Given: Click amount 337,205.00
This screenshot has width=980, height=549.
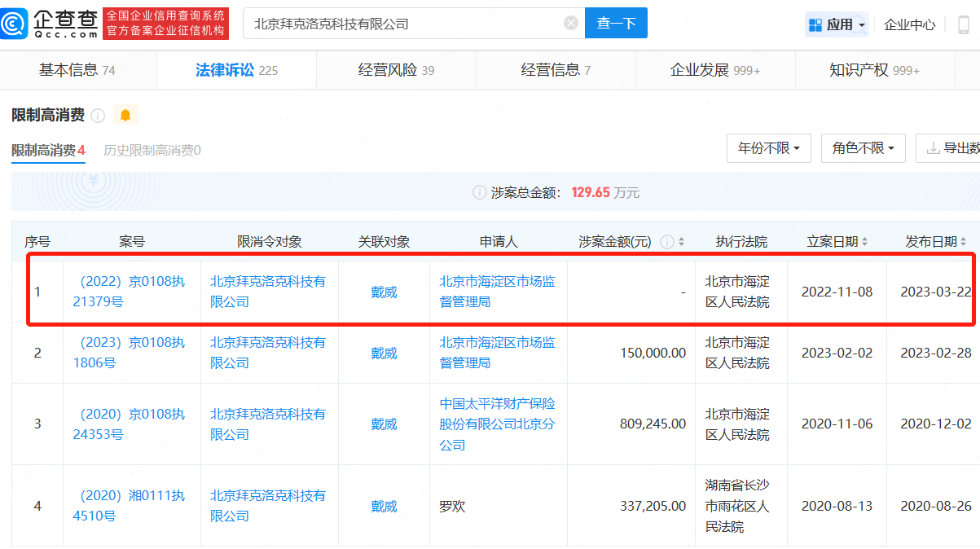Looking at the screenshot, I should (x=653, y=506).
